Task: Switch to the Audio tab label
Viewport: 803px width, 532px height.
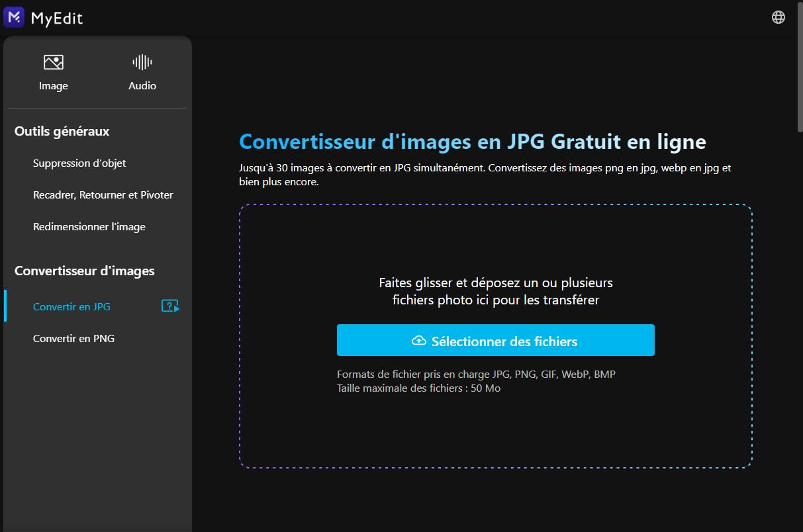Action: 142,86
